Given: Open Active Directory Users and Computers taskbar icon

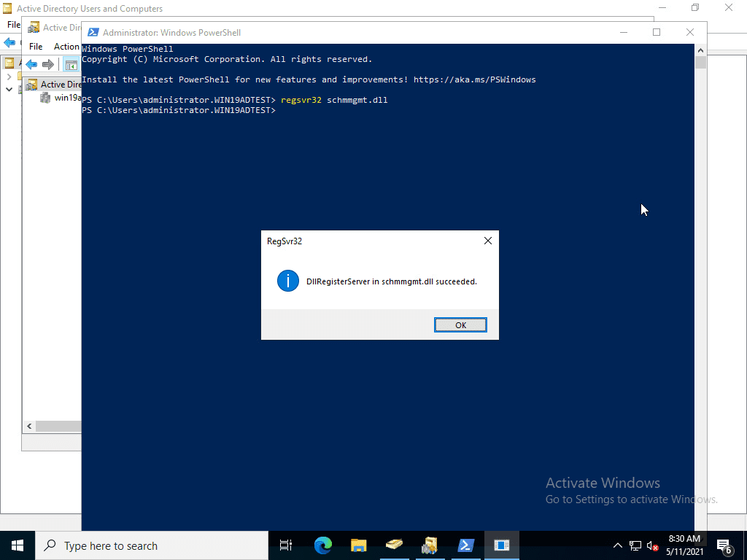Looking at the screenshot, I should click(x=430, y=545).
